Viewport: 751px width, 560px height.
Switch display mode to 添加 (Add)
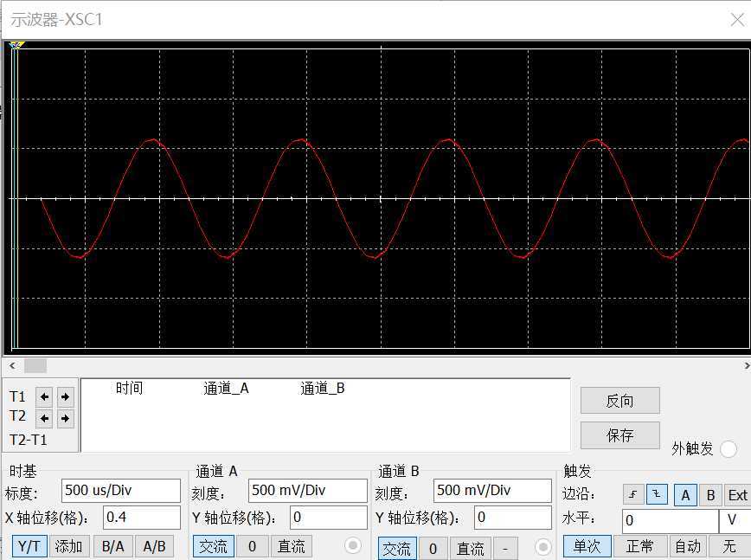[x=69, y=546]
